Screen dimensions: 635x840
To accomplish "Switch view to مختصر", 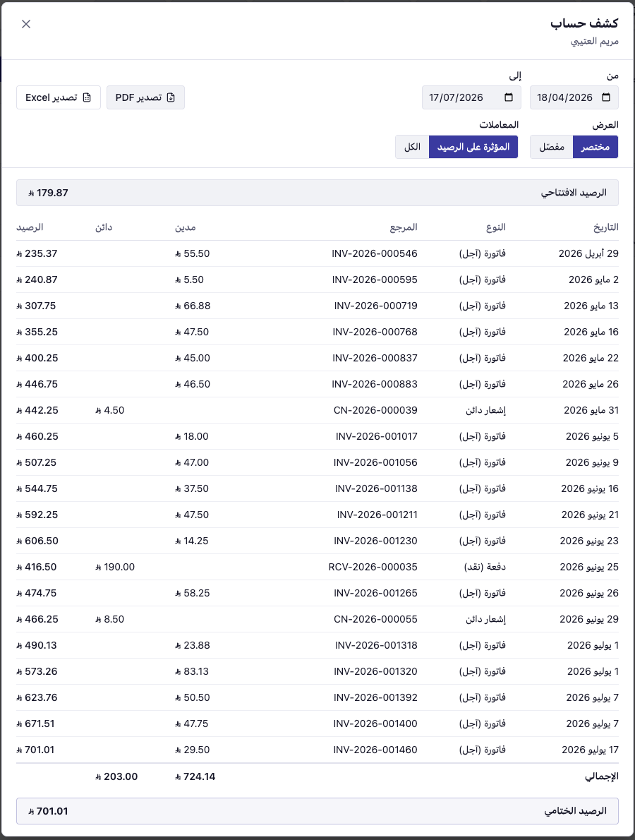I will pyautogui.click(x=595, y=147).
